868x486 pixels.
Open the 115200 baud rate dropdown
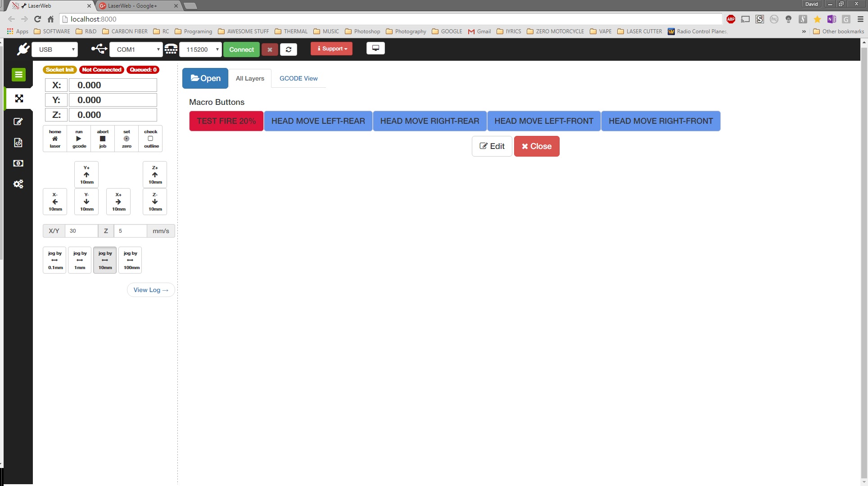point(201,49)
